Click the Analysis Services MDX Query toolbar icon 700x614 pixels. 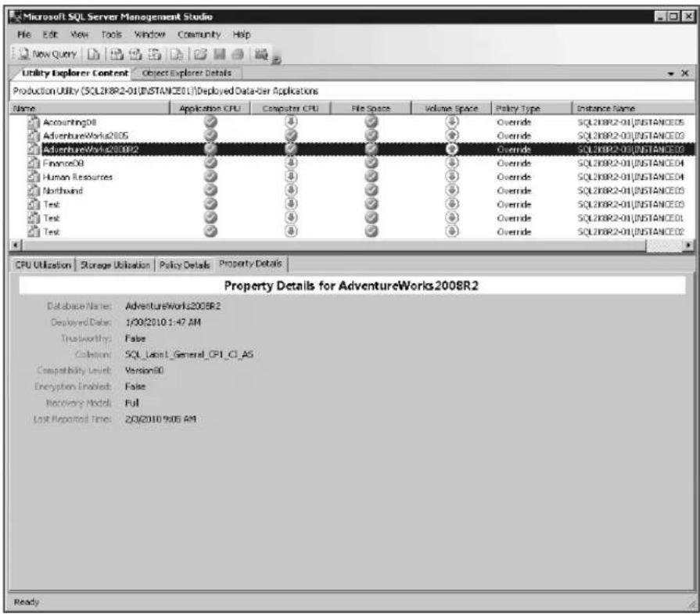tap(117, 54)
